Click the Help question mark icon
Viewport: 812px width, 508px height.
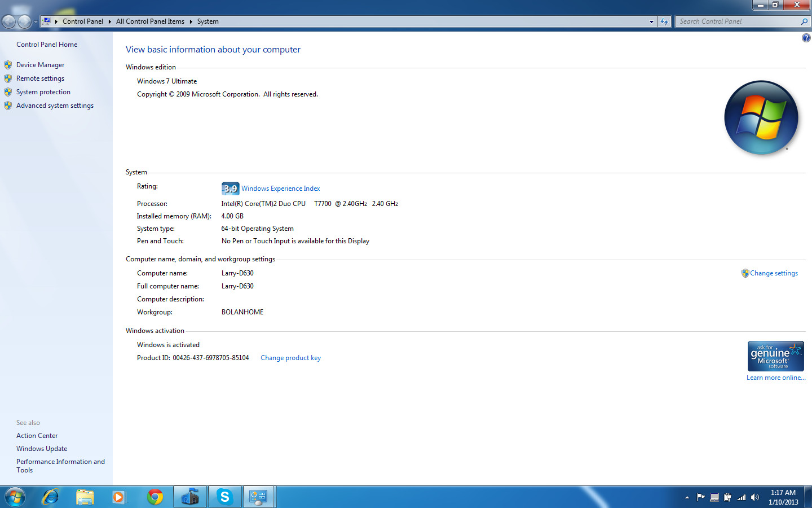806,38
